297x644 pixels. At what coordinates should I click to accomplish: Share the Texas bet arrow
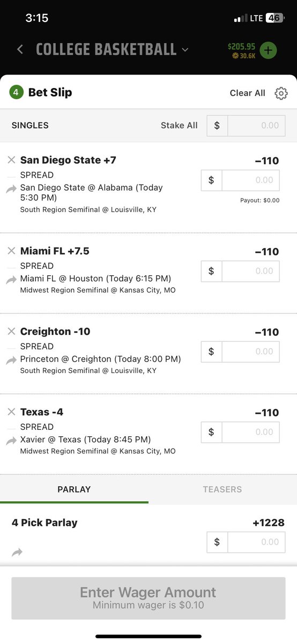click(x=11, y=441)
